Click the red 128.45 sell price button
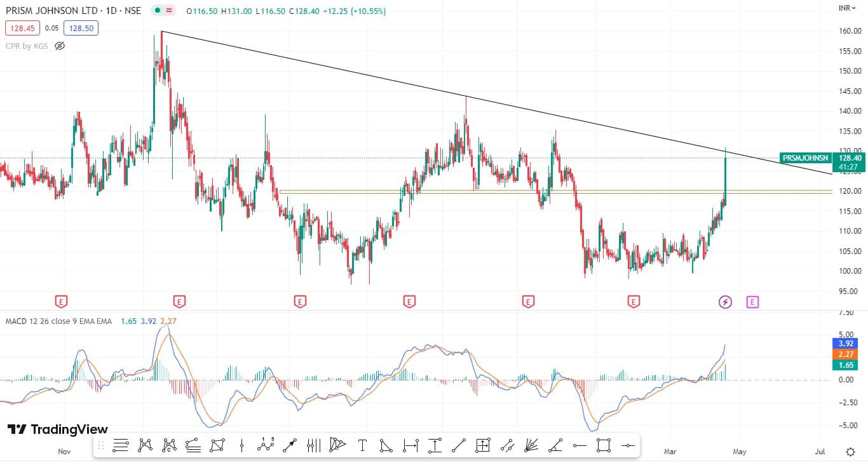 coord(22,28)
